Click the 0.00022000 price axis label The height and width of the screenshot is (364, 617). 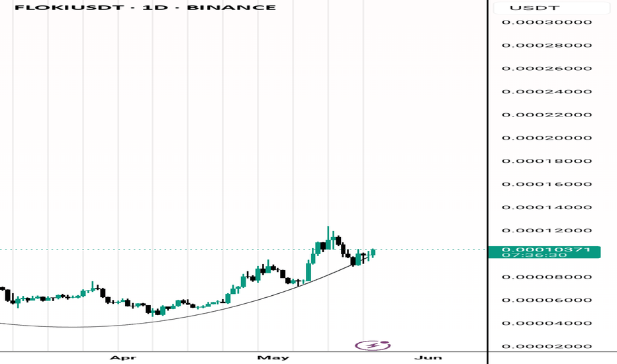pyautogui.click(x=547, y=115)
